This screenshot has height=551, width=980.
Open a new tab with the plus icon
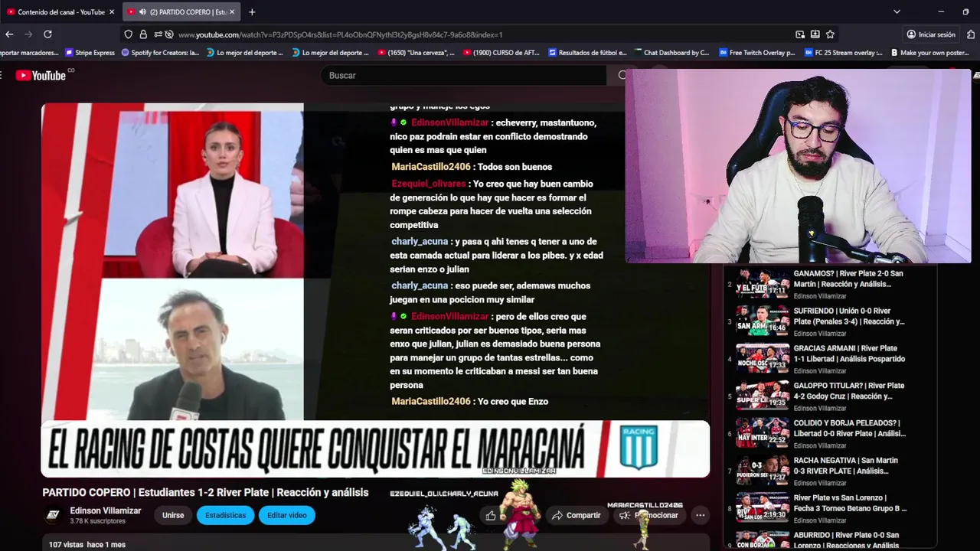coord(252,12)
